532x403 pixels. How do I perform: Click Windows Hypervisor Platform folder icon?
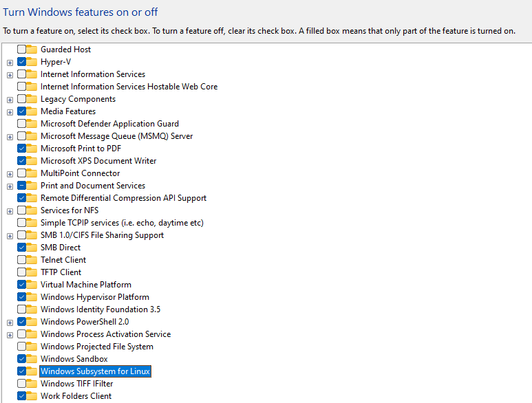pyautogui.click(x=32, y=297)
